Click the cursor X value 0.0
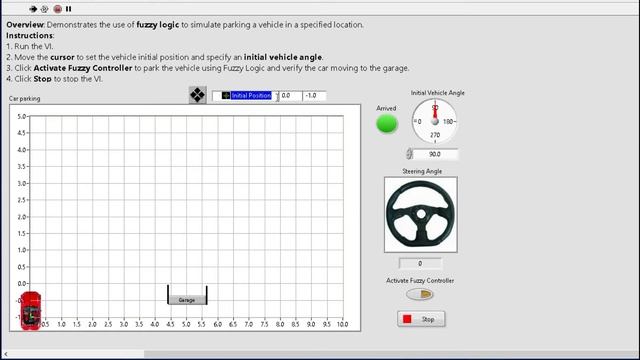This screenshot has height=360, width=640. point(291,96)
